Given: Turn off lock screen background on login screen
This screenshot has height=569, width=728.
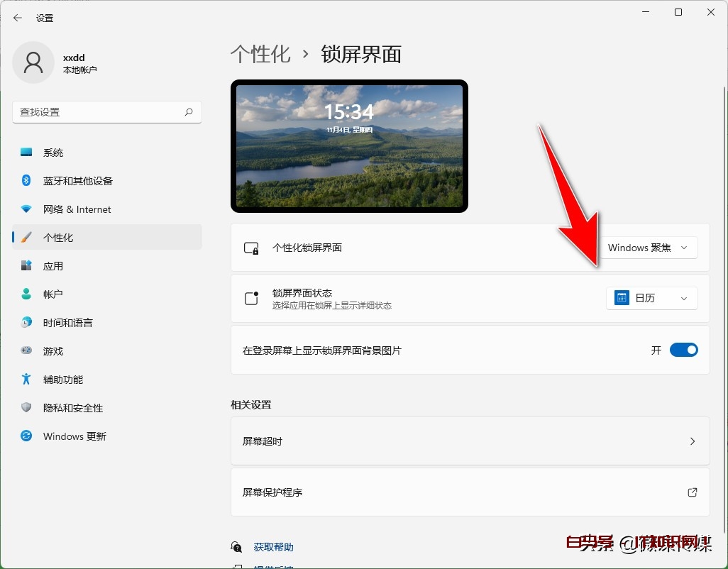Looking at the screenshot, I should point(683,350).
